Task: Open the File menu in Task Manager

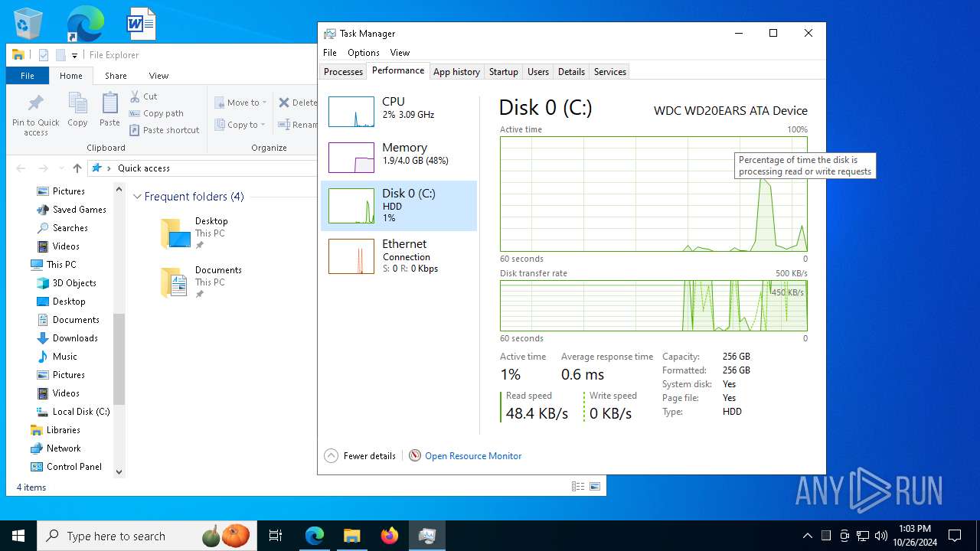Action: tap(330, 53)
